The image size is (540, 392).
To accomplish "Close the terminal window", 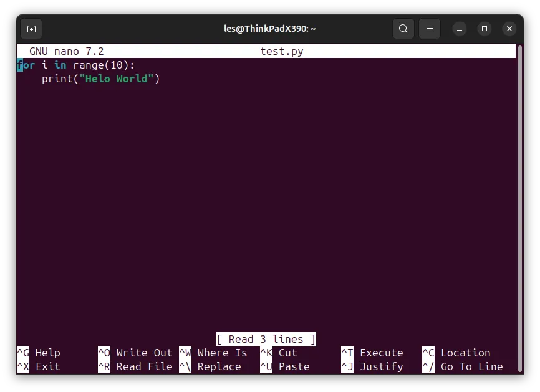I will point(509,29).
